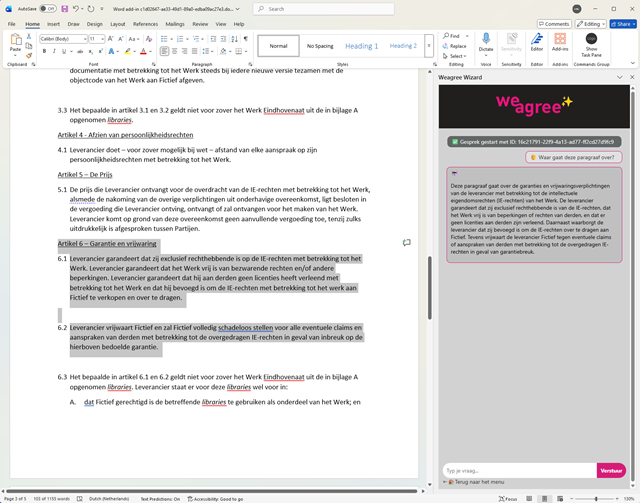The height and width of the screenshot is (503, 640).
Task: Open the Editor pane
Action: (537, 42)
